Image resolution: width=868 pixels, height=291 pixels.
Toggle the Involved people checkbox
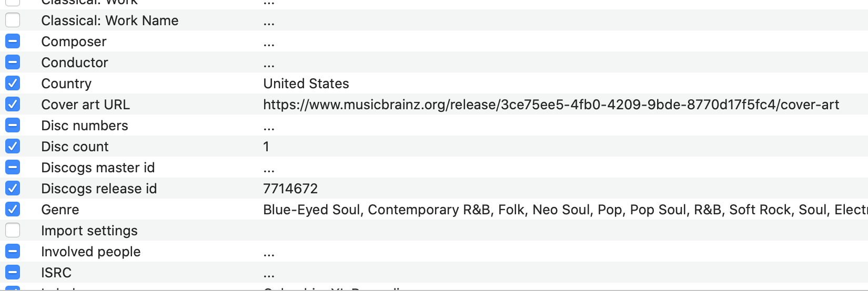(x=13, y=252)
